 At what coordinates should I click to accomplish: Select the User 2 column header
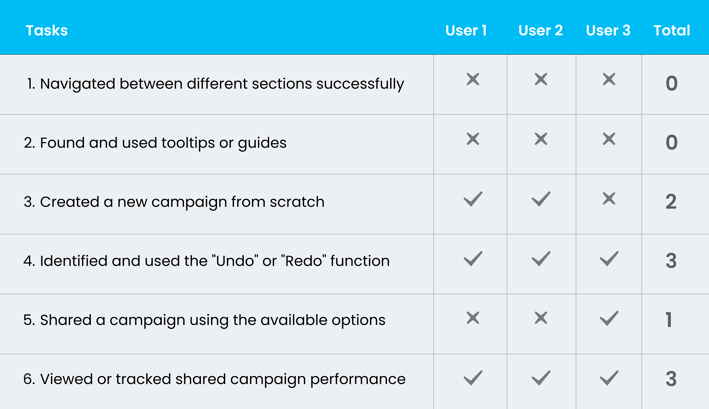click(x=540, y=30)
